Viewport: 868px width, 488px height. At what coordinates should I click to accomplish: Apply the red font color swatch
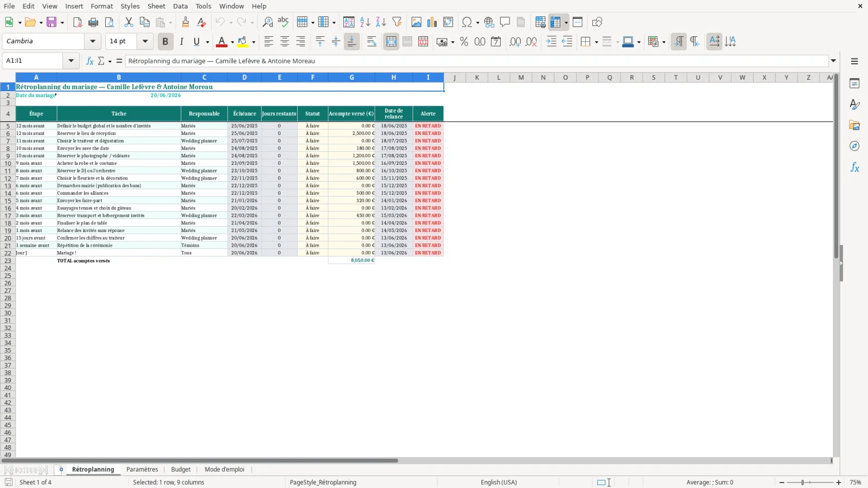(x=221, y=42)
